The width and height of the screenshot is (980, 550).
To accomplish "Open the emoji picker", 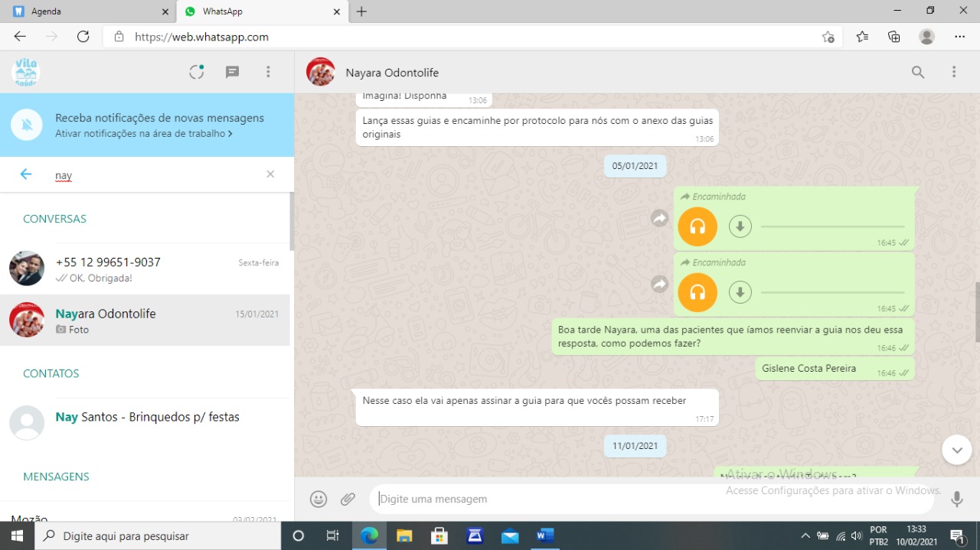I will pyautogui.click(x=318, y=499).
